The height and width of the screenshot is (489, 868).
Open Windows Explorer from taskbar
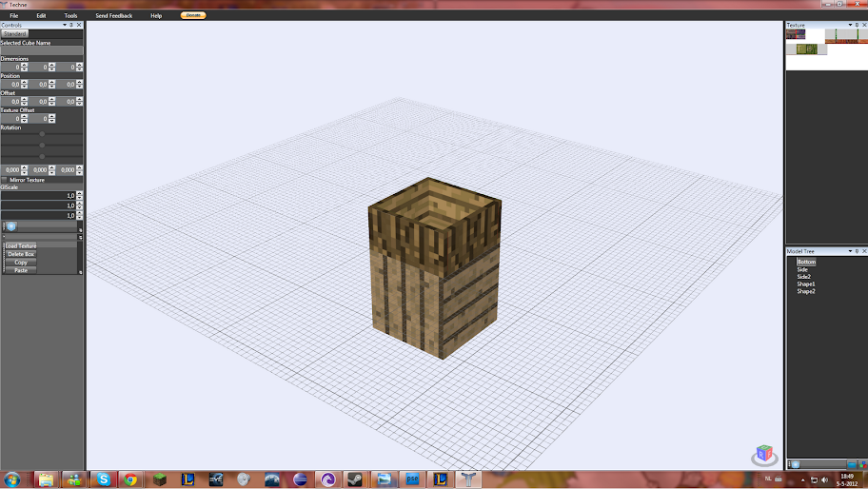tap(46, 479)
